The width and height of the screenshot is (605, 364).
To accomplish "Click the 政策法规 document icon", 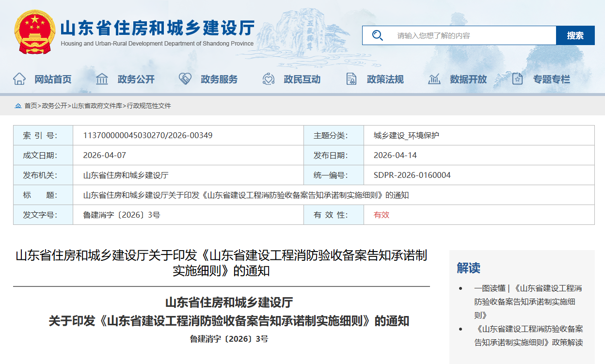I will (350, 79).
